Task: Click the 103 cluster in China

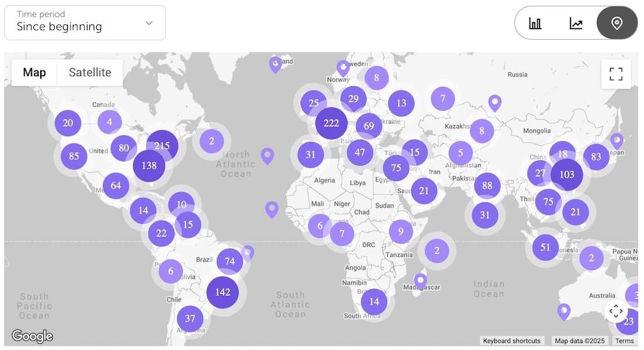Action: [567, 175]
